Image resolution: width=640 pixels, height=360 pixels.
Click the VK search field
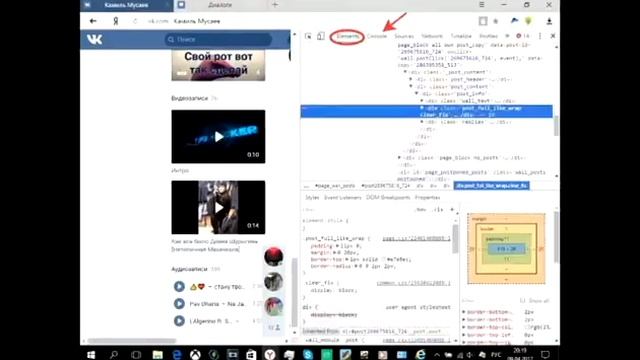point(219,39)
